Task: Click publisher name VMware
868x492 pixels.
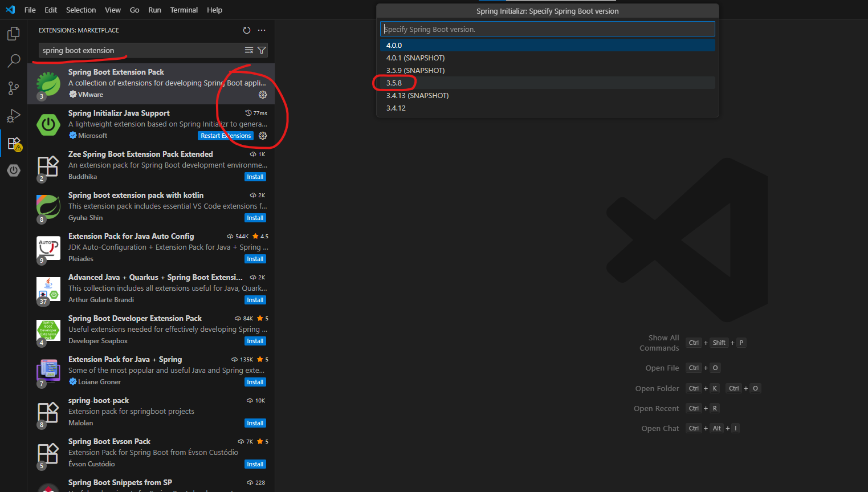Action: pyautogui.click(x=91, y=95)
